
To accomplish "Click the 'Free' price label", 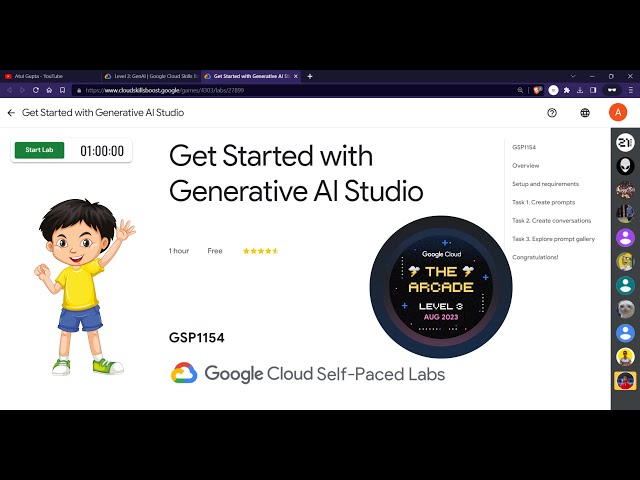I will pos(215,251).
